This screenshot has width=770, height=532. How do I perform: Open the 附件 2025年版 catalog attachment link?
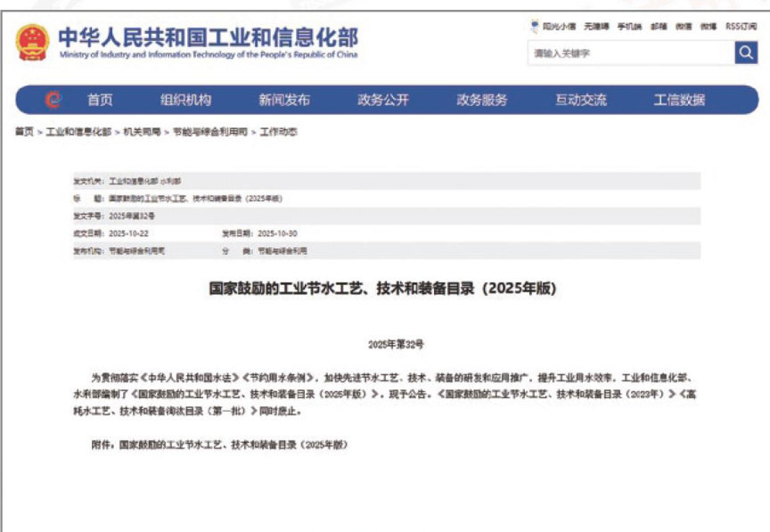[x=237, y=443]
